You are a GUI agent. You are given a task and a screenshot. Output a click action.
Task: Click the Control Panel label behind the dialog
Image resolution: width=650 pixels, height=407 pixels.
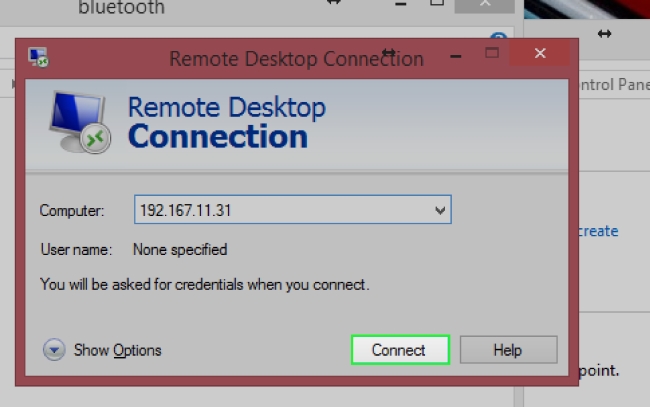[x=613, y=85]
